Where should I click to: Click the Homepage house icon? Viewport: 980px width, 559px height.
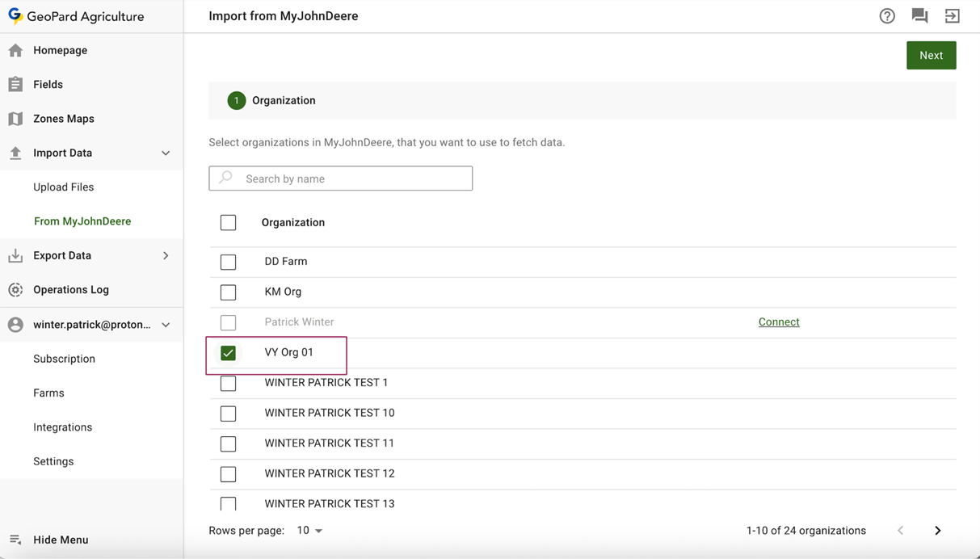click(x=15, y=51)
